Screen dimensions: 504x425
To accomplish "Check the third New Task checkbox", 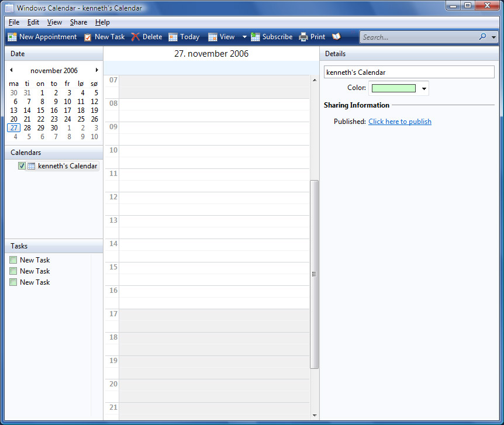I will (x=13, y=282).
